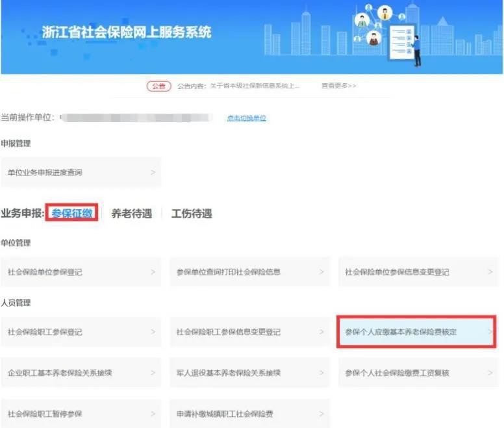
Task: Open 申请补缴城镇职工社会保险费
Action: [249, 414]
